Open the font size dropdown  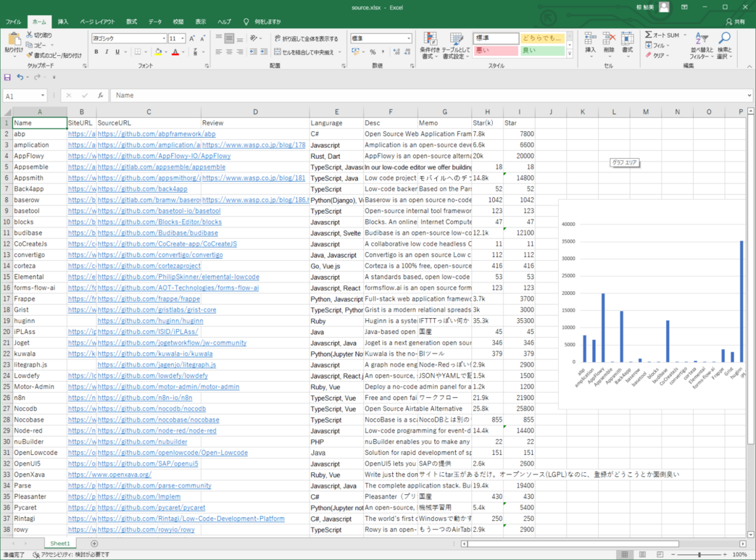coord(183,38)
